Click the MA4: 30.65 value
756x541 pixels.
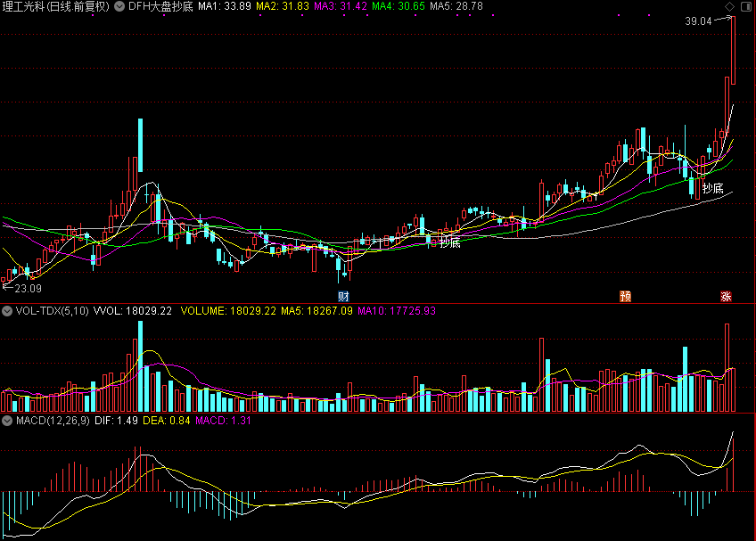pyautogui.click(x=399, y=6)
